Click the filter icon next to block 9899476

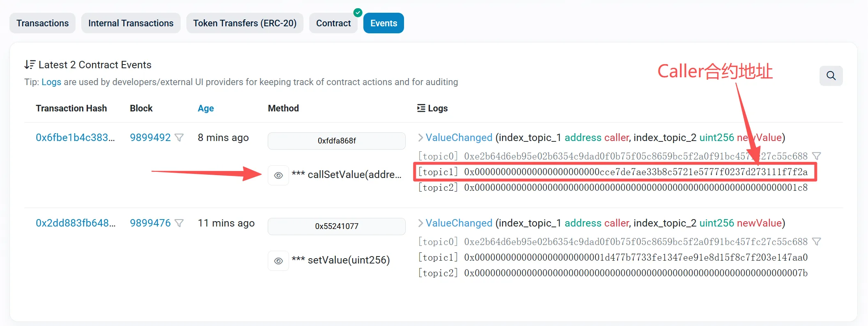point(179,223)
